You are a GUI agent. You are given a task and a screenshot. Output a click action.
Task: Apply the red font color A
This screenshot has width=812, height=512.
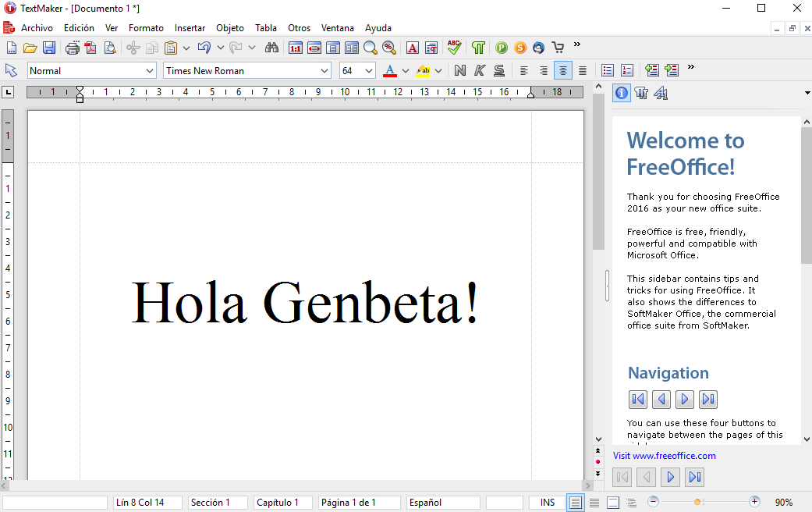pyautogui.click(x=390, y=70)
